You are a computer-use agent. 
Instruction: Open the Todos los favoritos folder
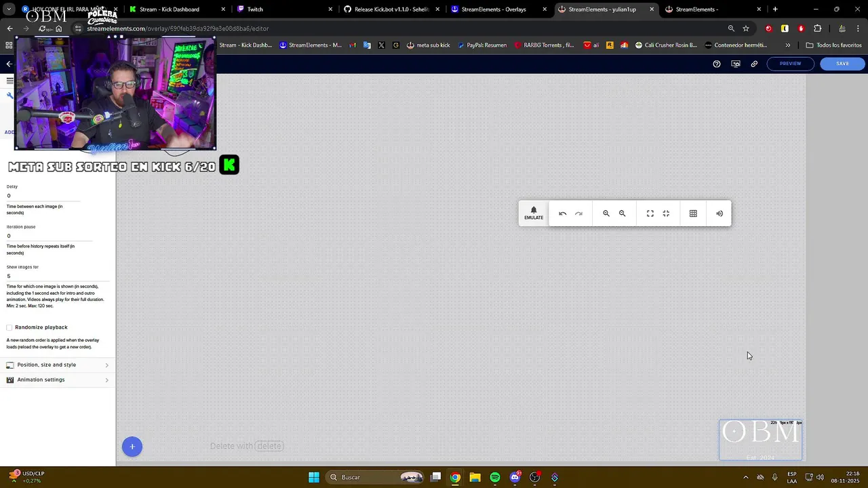[833, 45]
